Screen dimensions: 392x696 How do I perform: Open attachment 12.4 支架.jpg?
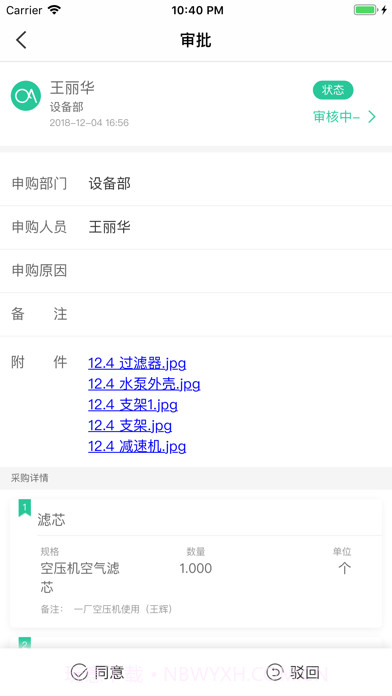point(130,426)
